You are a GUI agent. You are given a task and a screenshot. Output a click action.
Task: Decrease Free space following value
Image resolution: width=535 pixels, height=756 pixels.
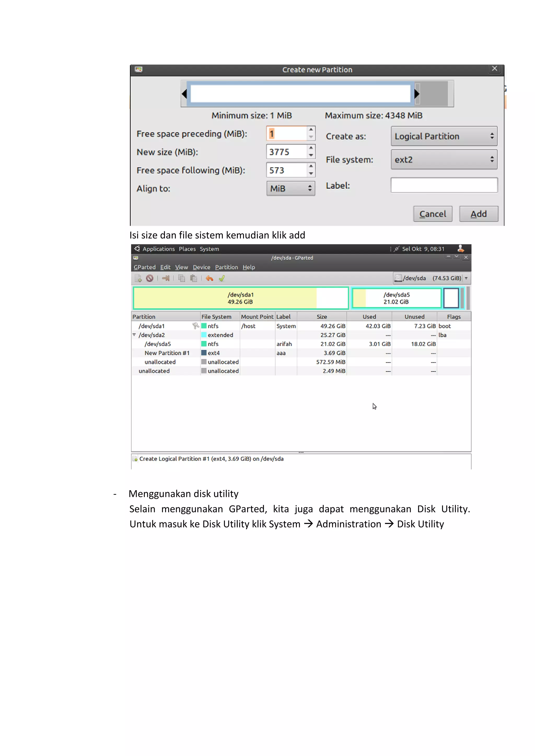311,174
